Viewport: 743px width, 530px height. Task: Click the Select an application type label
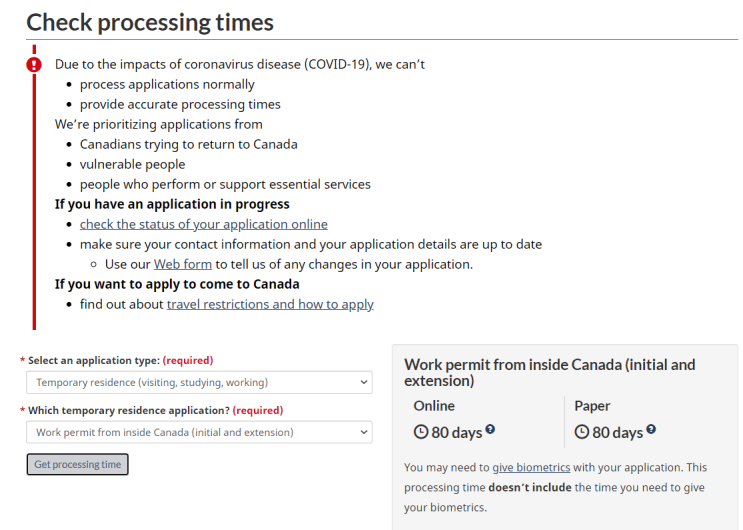coord(94,360)
